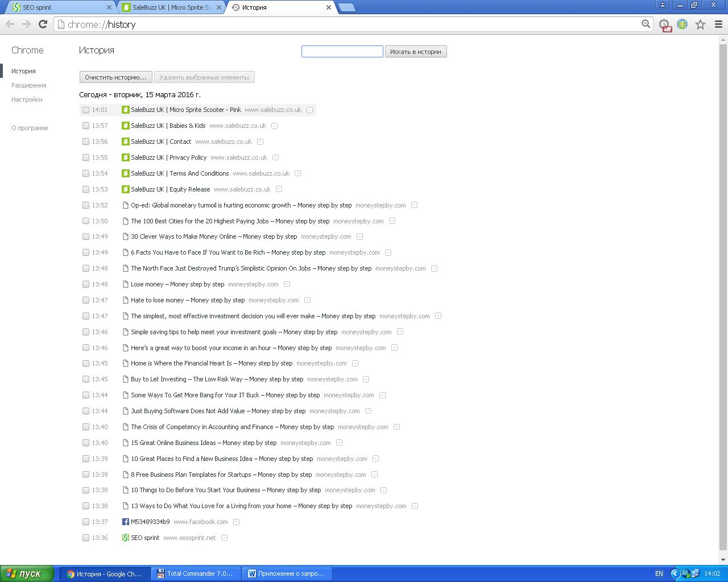This screenshot has width=728, height=582.
Task: Open the 'SaleBuzz UK | Terms And Conditions' link
Action: click(180, 173)
